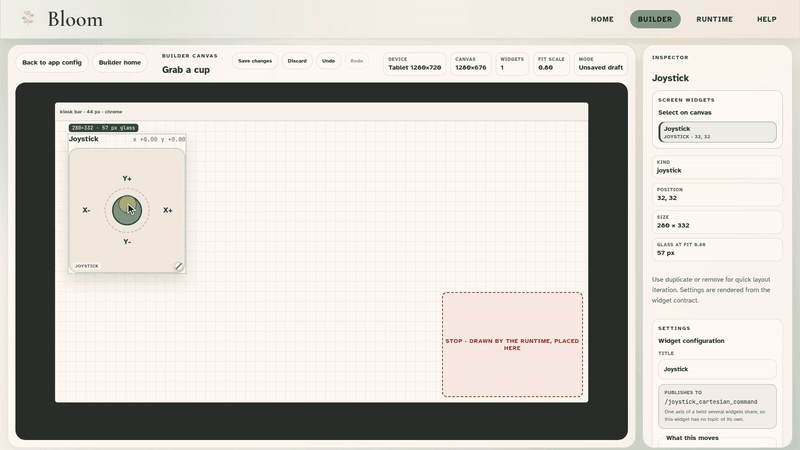The height and width of the screenshot is (450, 800).
Task: Click the Inspector Joystick heading
Action: coord(670,78)
